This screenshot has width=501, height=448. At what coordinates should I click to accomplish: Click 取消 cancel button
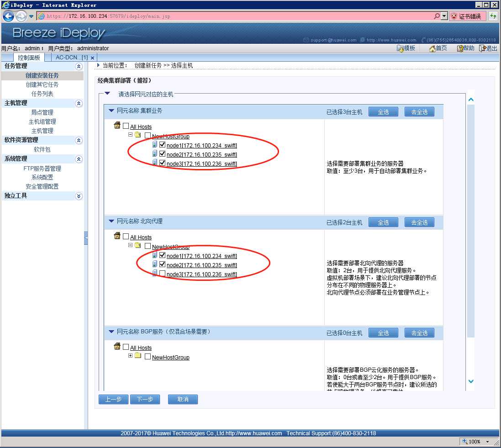point(183,400)
